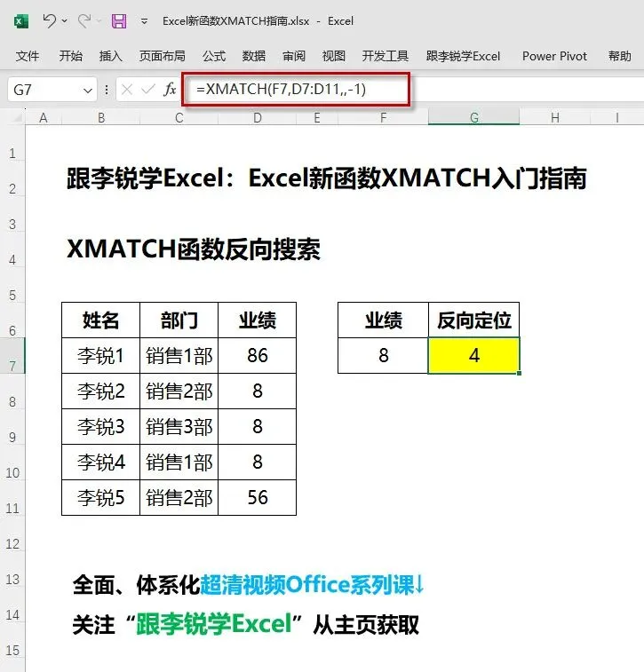Select yellow result cell showing 4

(x=473, y=356)
